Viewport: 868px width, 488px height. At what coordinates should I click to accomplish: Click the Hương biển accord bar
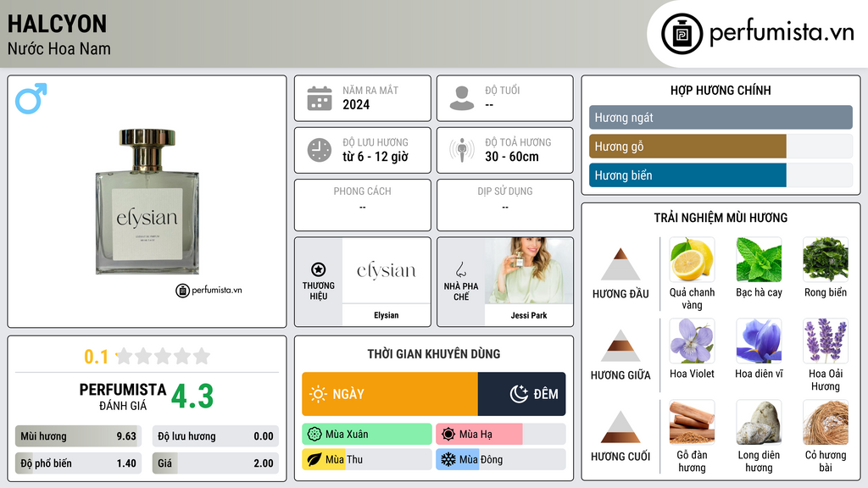point(721,175)
